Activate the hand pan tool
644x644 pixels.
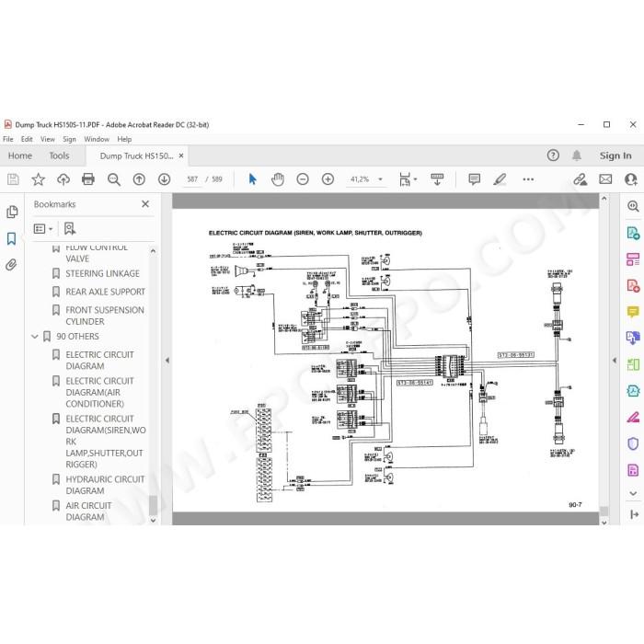278,179
